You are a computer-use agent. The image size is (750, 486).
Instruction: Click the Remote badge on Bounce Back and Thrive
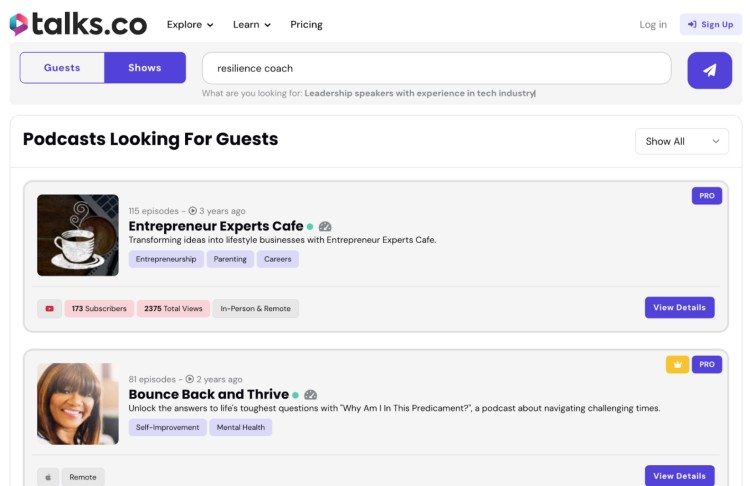[83, 477]
